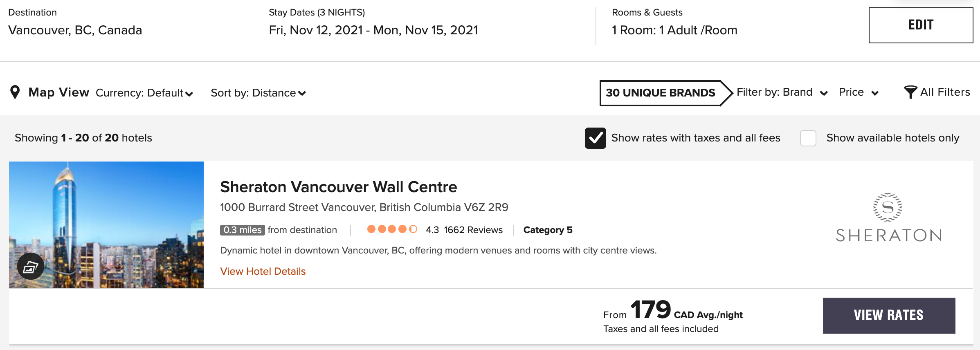Open the hotel photo gallery icon
Screen dimensions: 980x350
coord(31,267)
